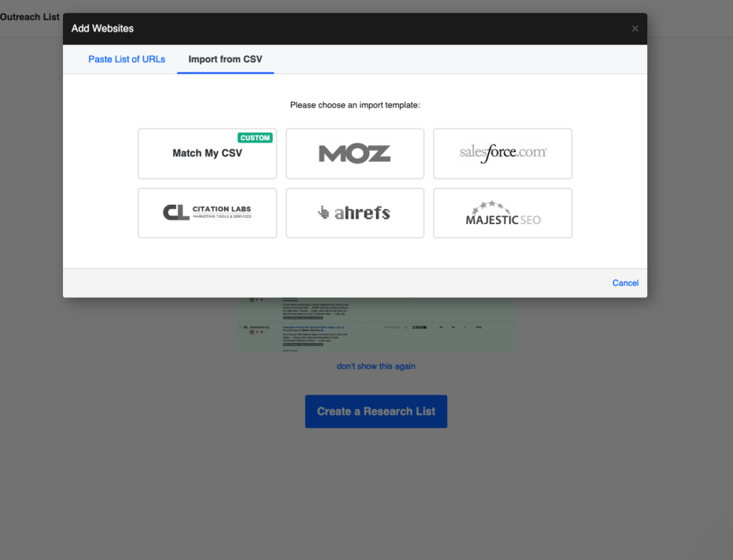The height and width of the screenshot is (560, 733).
Task: Choose the Citation Labs import template
Action: click(x=207, y=213)
